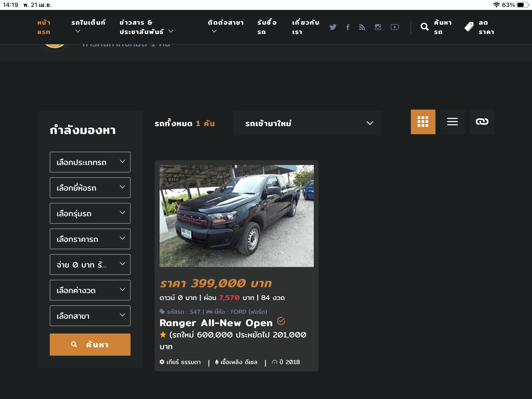
Task: Open the เลือกประเภทรถ dropdown
Action: pyautogui.click(x=90, y=162)
